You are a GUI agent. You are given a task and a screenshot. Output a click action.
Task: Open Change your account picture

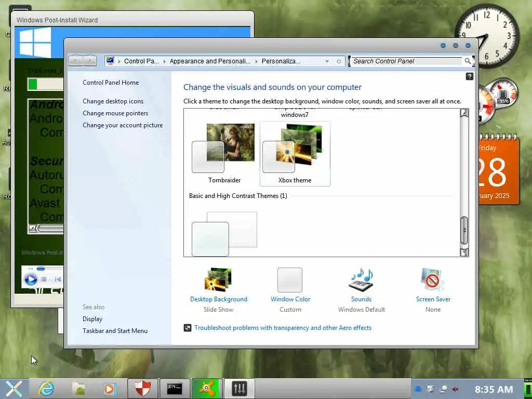click(x=123, y=125)
